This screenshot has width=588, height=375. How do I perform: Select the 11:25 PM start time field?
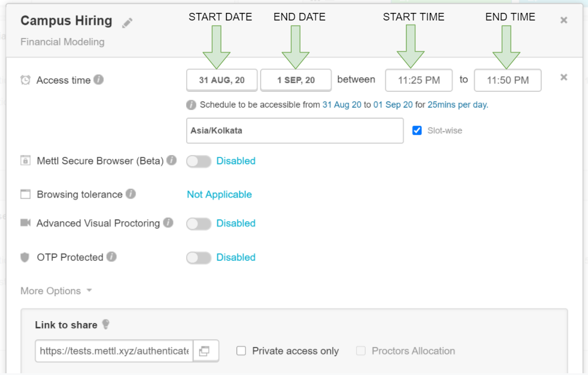click(419, 80)
